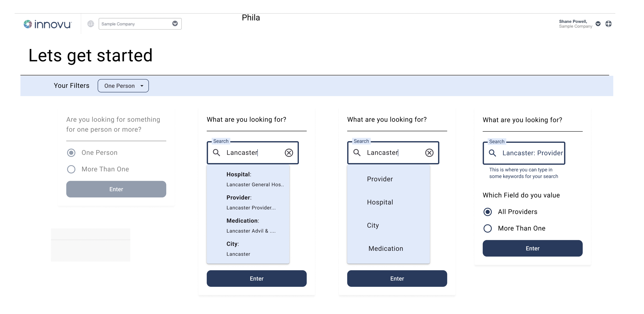This screenshot has width=644, height=314.
Task: Open the help lifebuoy icon
Action: click(608, 24)
